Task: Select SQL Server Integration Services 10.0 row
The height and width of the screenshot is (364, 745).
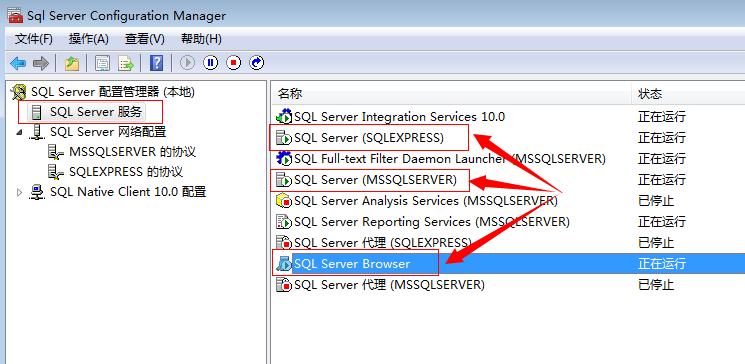Action: (x=399, y=116)
